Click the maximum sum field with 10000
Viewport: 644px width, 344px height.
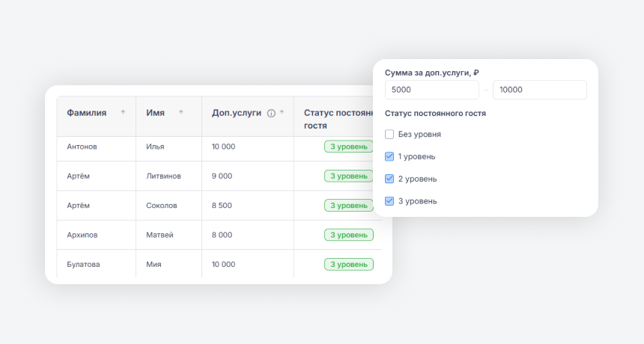click(x=539, y=90)
